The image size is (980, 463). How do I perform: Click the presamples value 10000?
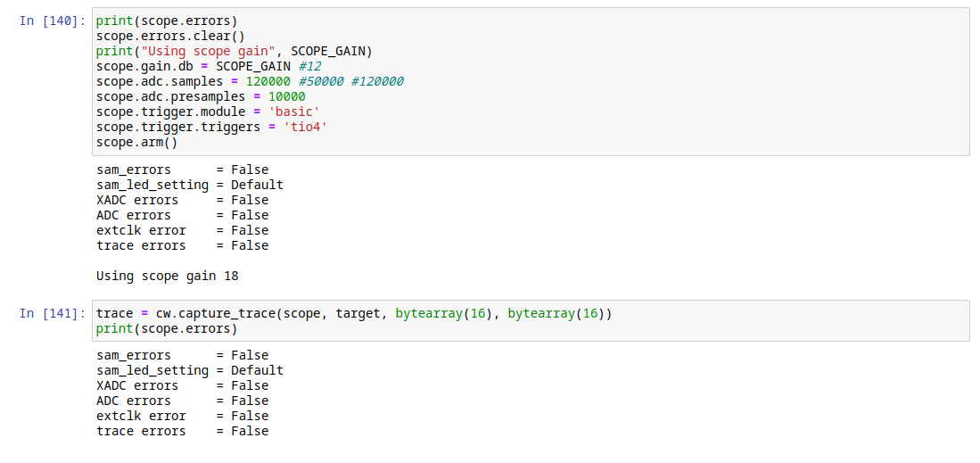click(x=286, y=96)
